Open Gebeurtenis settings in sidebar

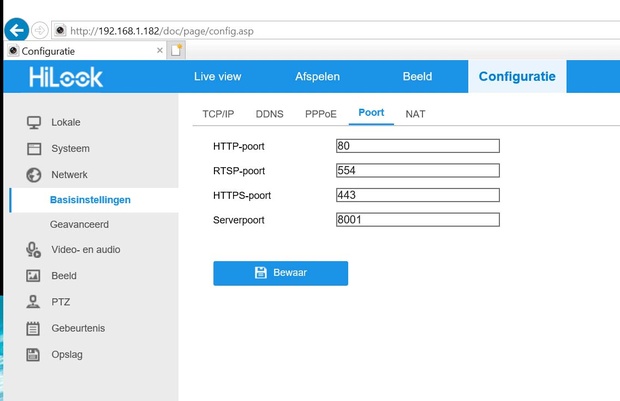(x=78, y=328)
